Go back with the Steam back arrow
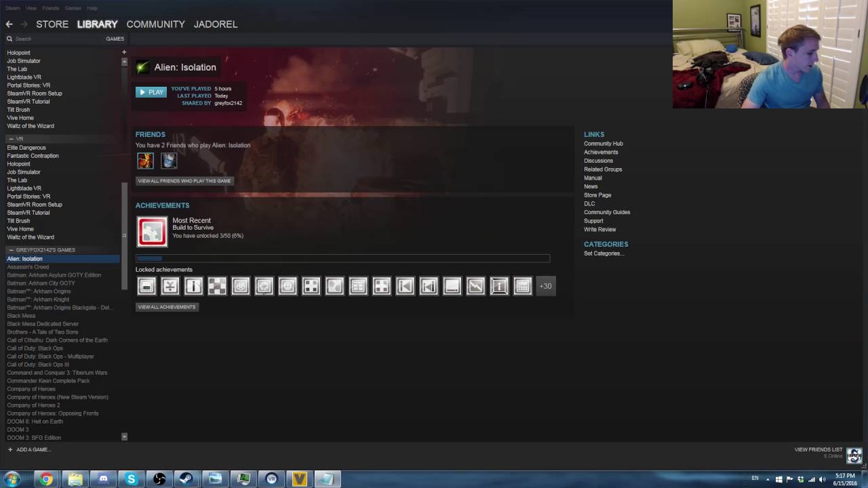 (9, 24)
